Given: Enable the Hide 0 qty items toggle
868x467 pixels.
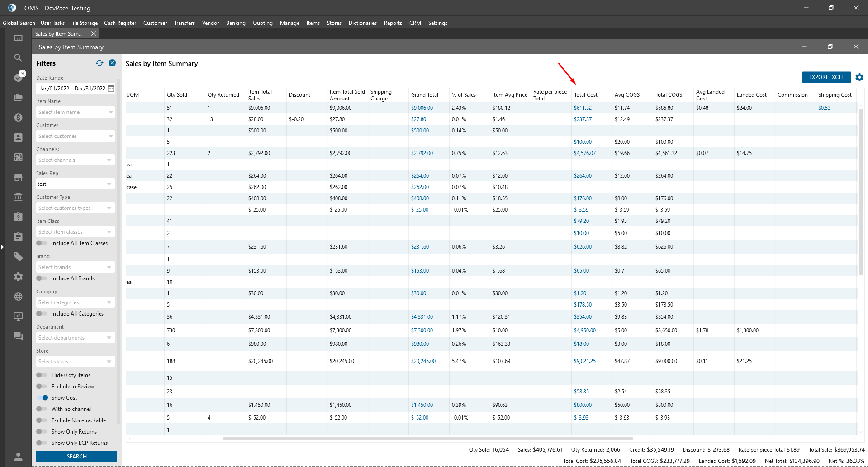Looking at the screenshot, I should (x=42, y=375).
